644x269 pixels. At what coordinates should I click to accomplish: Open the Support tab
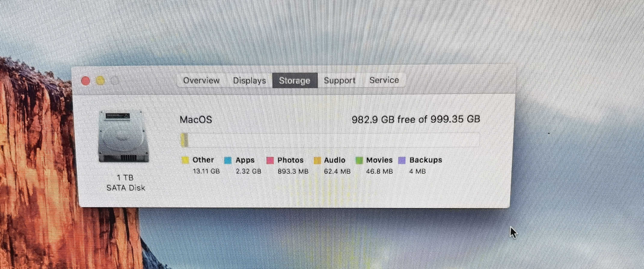pyautogui.click(x=340, y=80)
